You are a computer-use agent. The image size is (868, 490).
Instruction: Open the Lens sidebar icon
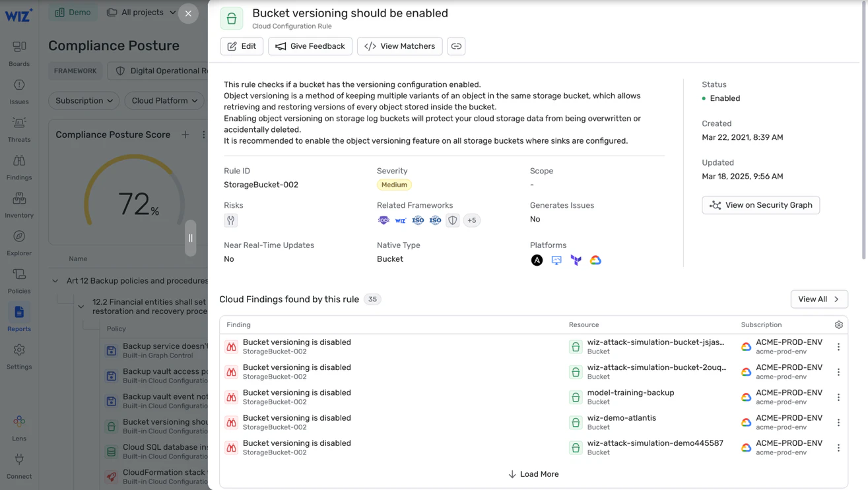click(x=19, y=428)
